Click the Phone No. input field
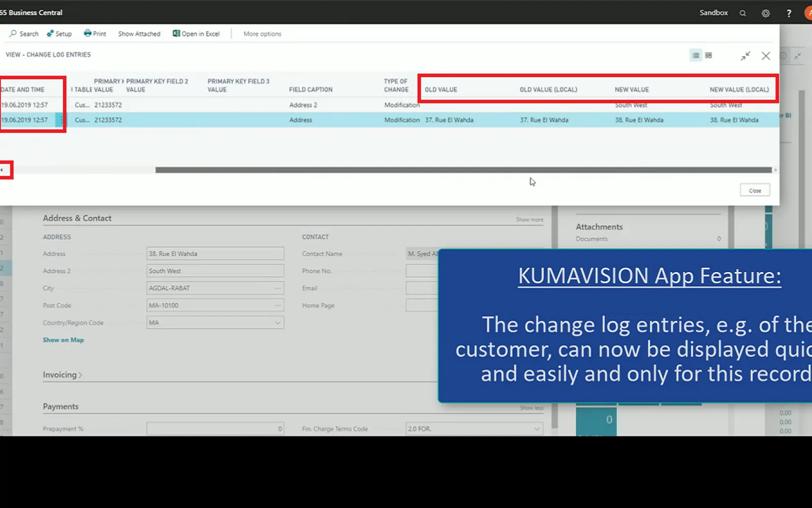 [422, 271]
